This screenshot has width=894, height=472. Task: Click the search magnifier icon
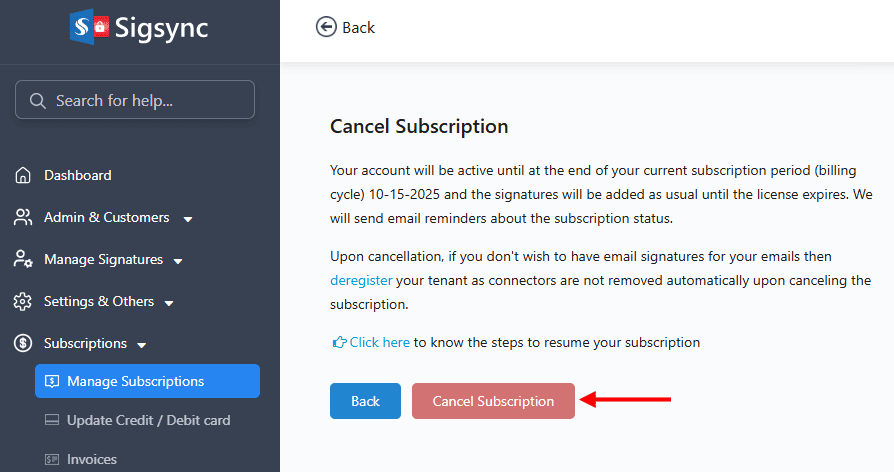tap(38, 100)
